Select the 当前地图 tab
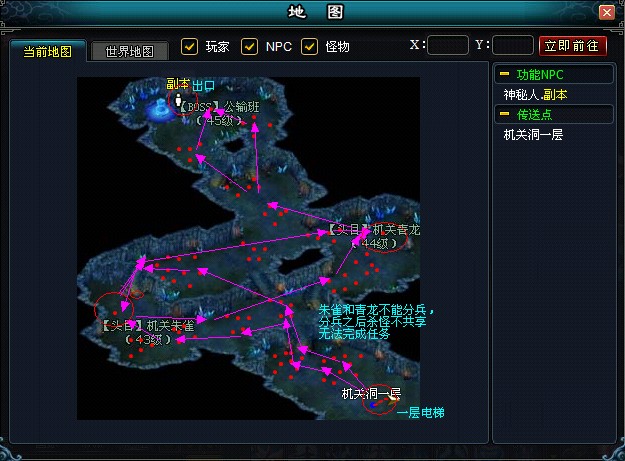This screenshot has height=461, width=625. 48,51
